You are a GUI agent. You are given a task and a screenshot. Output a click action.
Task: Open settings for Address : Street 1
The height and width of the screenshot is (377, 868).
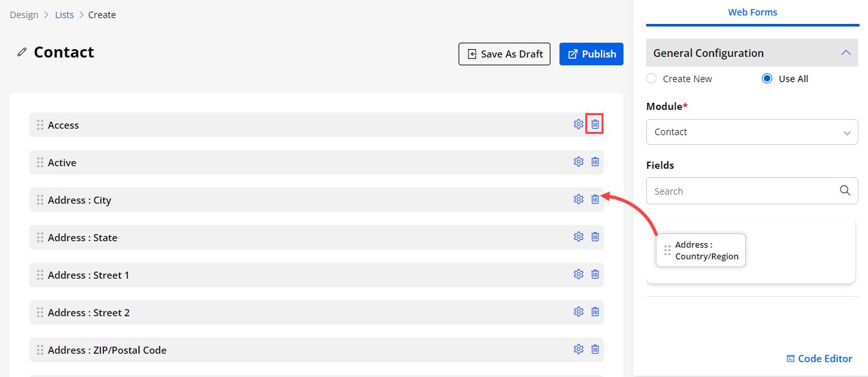tap(578, 274)
